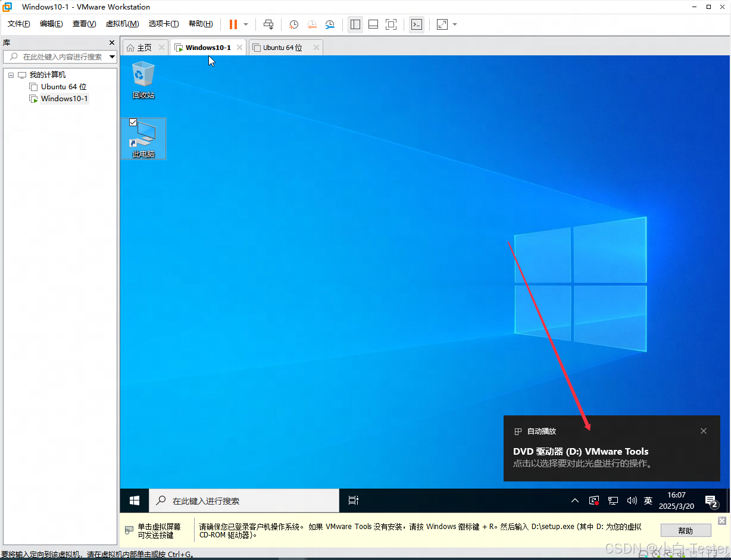The height and width of the screenshot is (560, 731).
Task: Open the library search dropdown arrow
Action: [113, 57]
